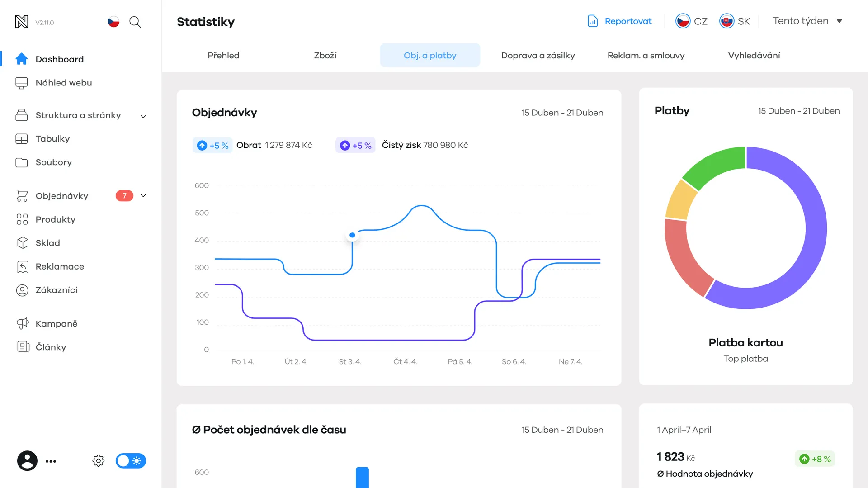Image resolution: width=868 pixels, height=488 pixels.
Task: Click the user profile avatar icon
Action: pos(27,461)
